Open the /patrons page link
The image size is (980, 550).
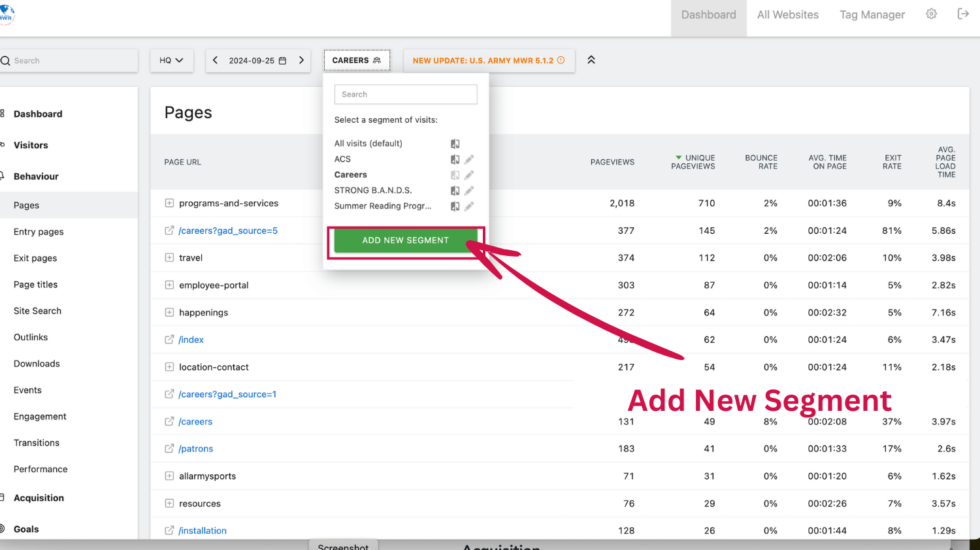[x=196, y=449]
